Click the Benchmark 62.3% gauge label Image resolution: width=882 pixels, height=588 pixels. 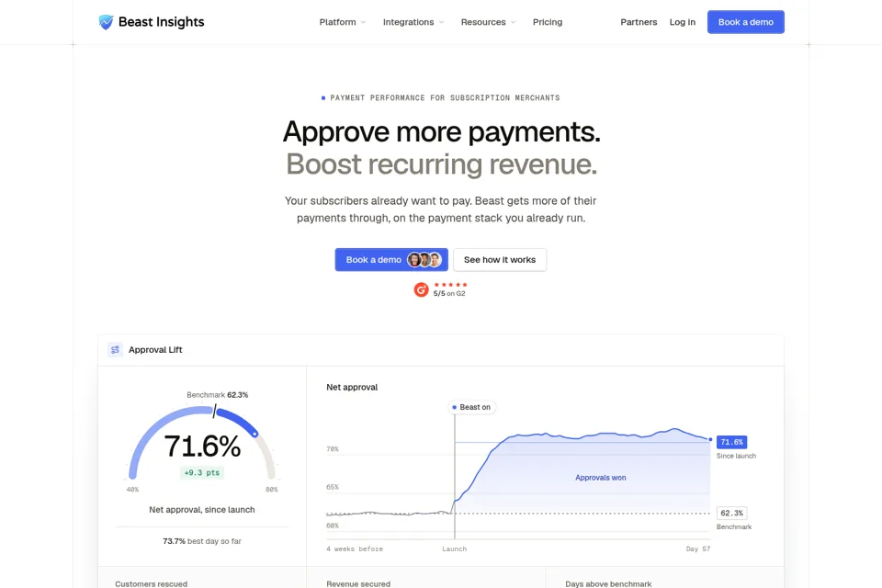click(x=217, y=395)
